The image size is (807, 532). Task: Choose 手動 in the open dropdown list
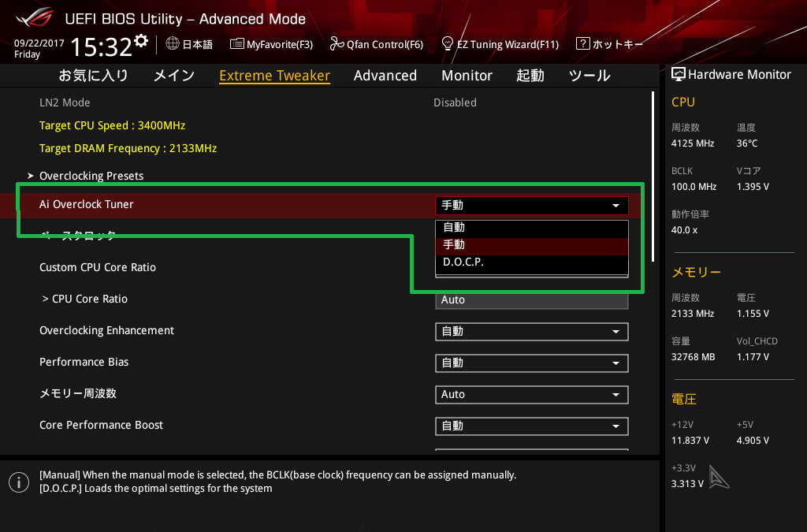pyautogui.click(x=532, y=245)
